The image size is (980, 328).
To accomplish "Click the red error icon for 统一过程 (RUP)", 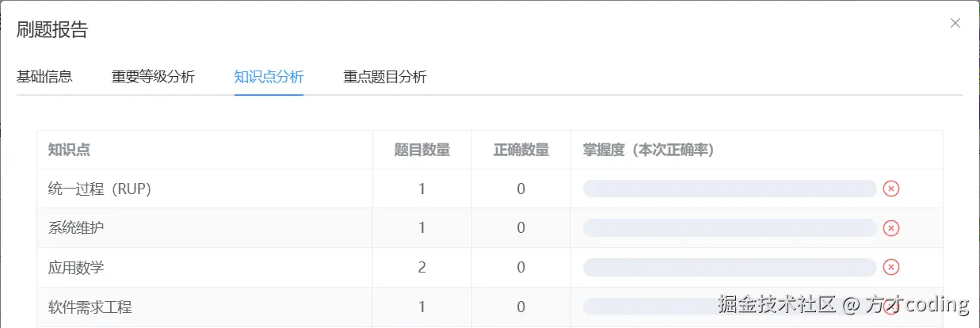I will click(891, 189).
